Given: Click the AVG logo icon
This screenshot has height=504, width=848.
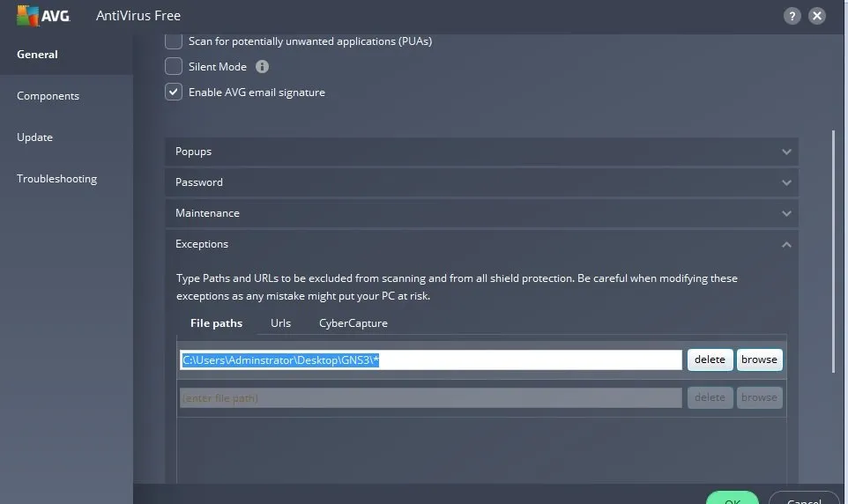Looking at the screenshot, I should [x=43, y=16].
